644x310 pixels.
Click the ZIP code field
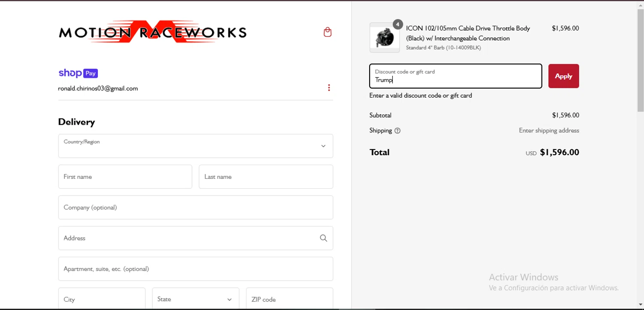click(289, 299)
